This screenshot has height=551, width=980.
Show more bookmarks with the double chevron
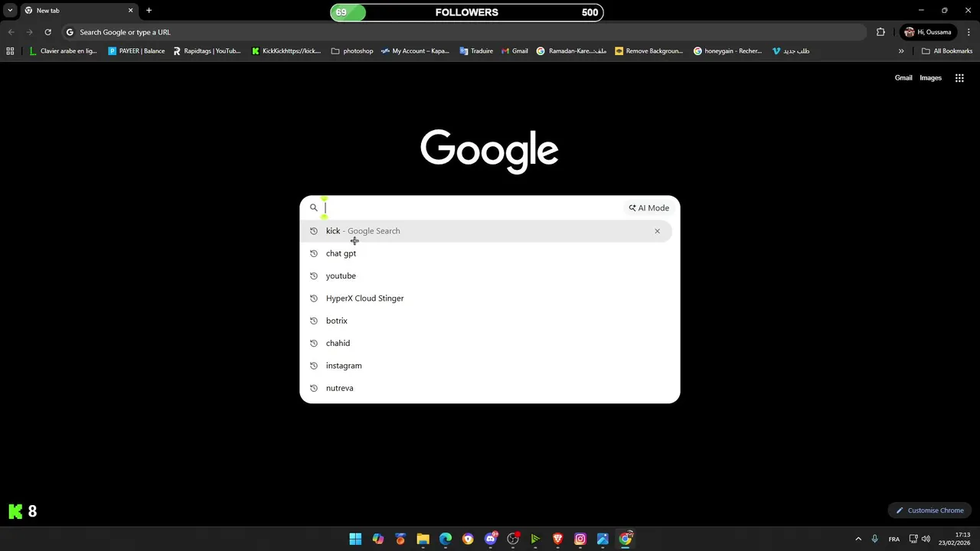coord(901,51)
